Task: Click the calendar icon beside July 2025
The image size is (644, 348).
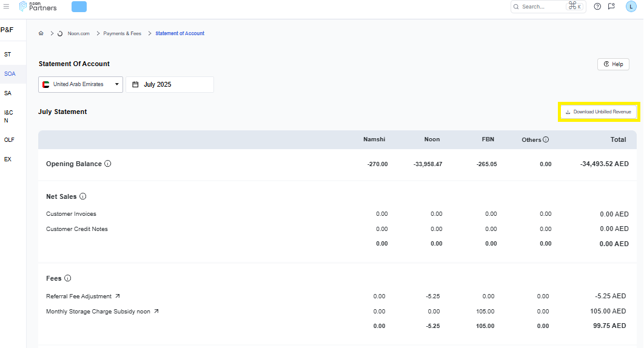Action: coord(135,84)
